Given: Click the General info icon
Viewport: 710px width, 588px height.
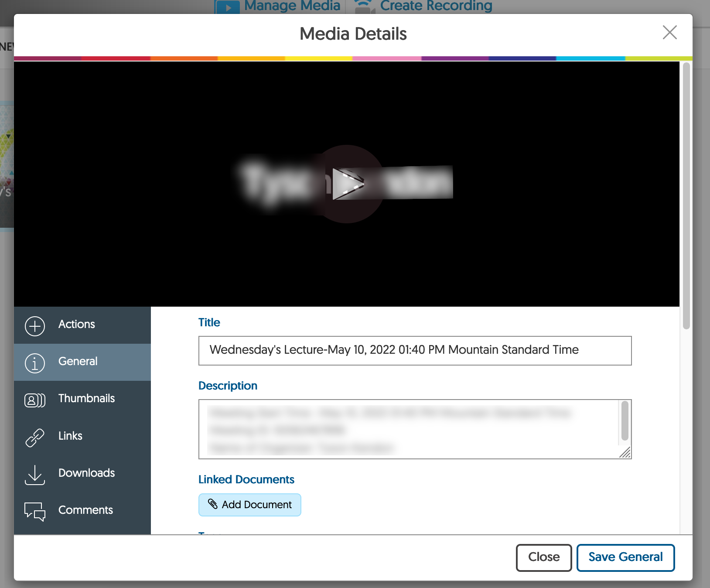Looking at the screenshot, I should pyautogui.click(x=35, y=363).
